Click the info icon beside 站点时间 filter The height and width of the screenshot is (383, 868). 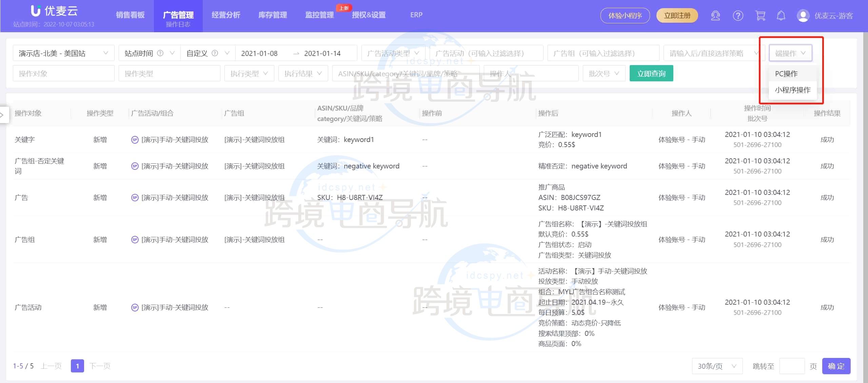(160, 53)
